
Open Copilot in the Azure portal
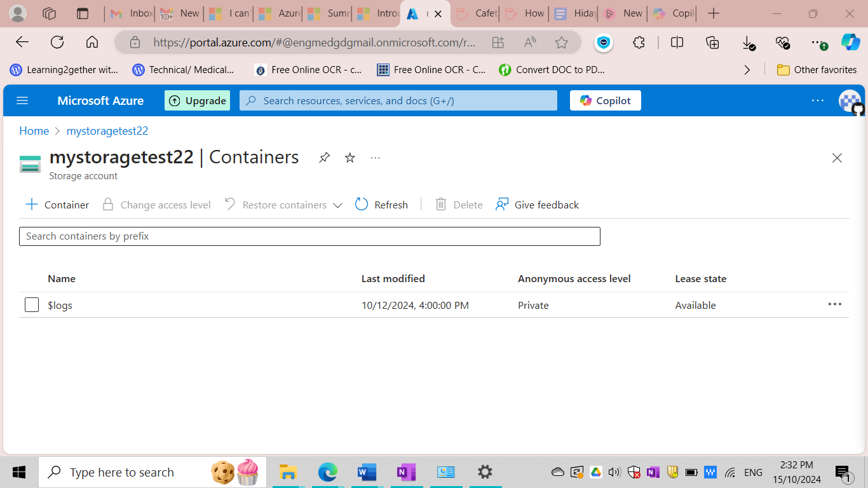604,100
